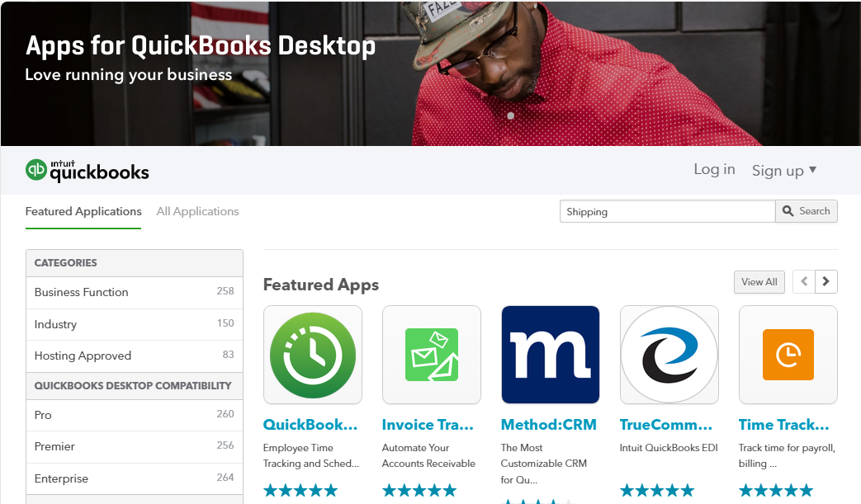Click the 'Featured Apps' heading
This screenshot has height=504, width=861.
point(321,285)
